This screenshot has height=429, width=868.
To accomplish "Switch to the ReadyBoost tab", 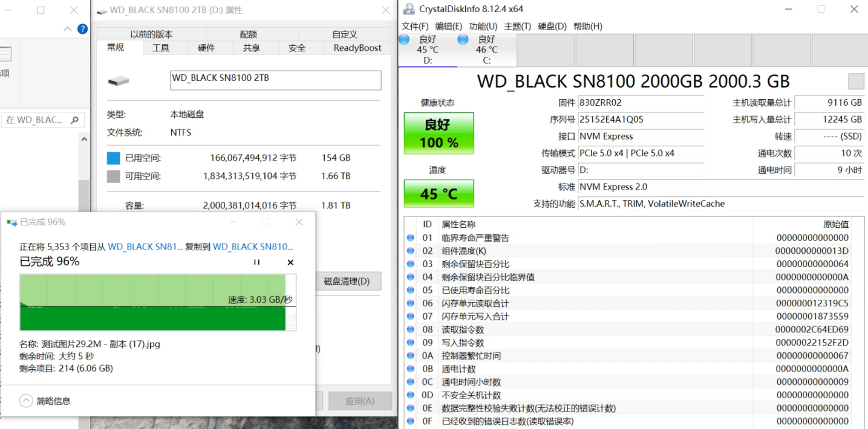I will (357, 48).
